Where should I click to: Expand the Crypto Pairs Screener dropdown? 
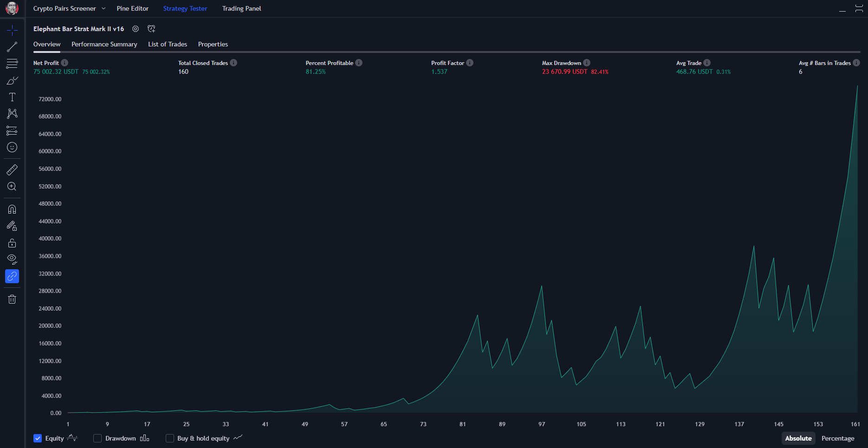(104, 8)
